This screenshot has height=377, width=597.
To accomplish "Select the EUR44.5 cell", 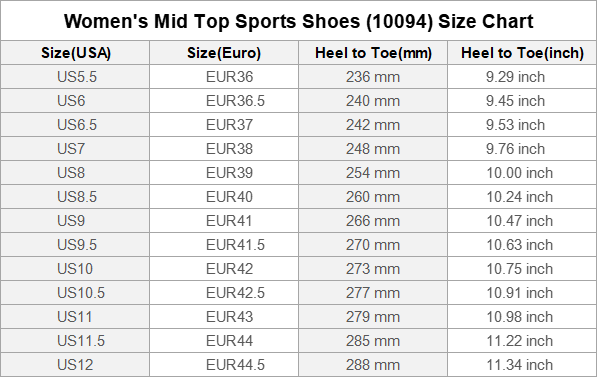I will coord(224,365).
